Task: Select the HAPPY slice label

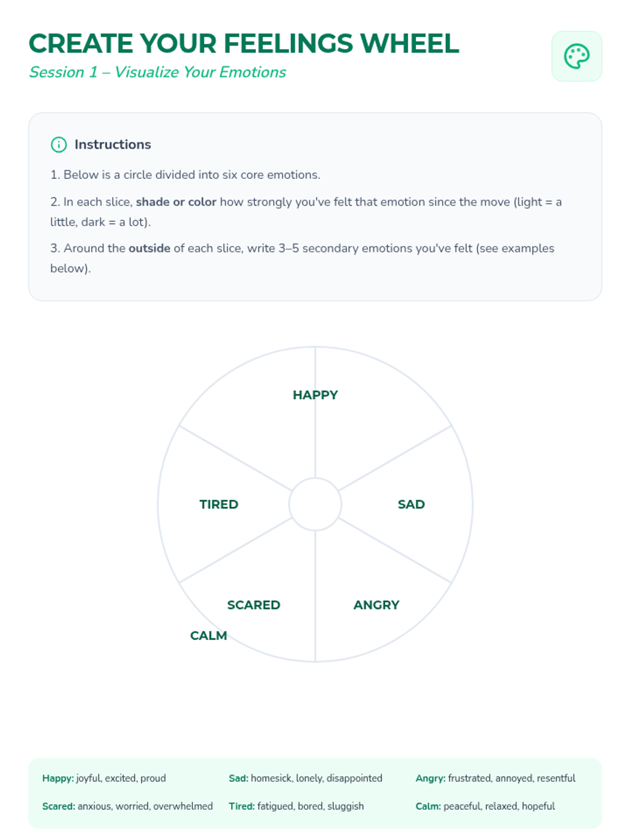Action: pos(315,395)
